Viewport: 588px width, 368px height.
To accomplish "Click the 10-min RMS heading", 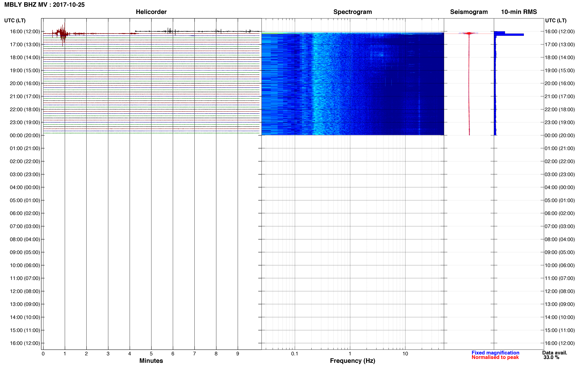I will coord(519,12).
